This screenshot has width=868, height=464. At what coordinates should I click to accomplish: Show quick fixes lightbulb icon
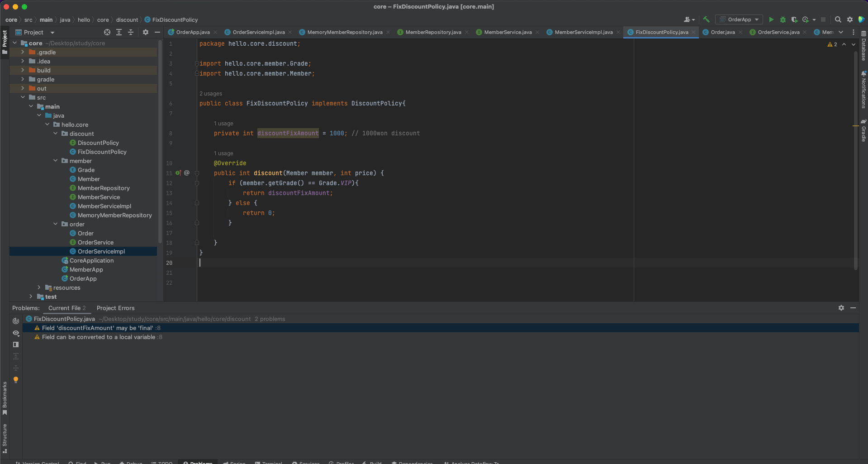pyautogui.click(x=16, y=380)
